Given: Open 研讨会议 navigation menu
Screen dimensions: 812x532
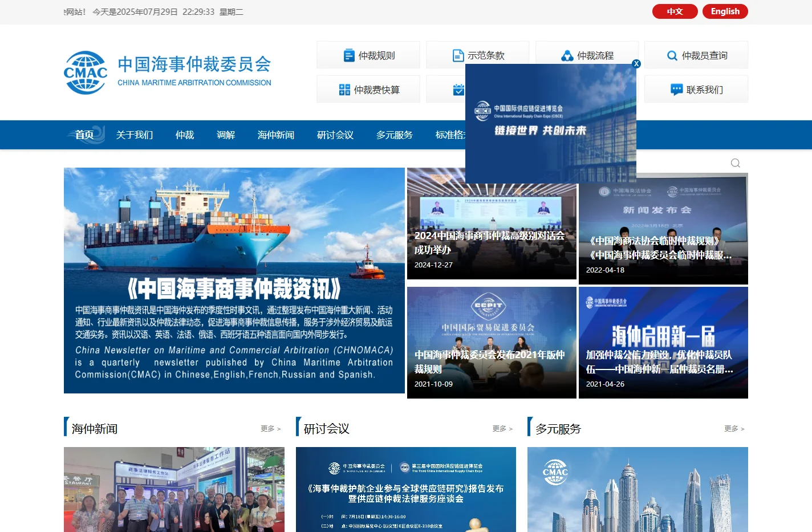Looking at the screenshot, I should point(335,135).
